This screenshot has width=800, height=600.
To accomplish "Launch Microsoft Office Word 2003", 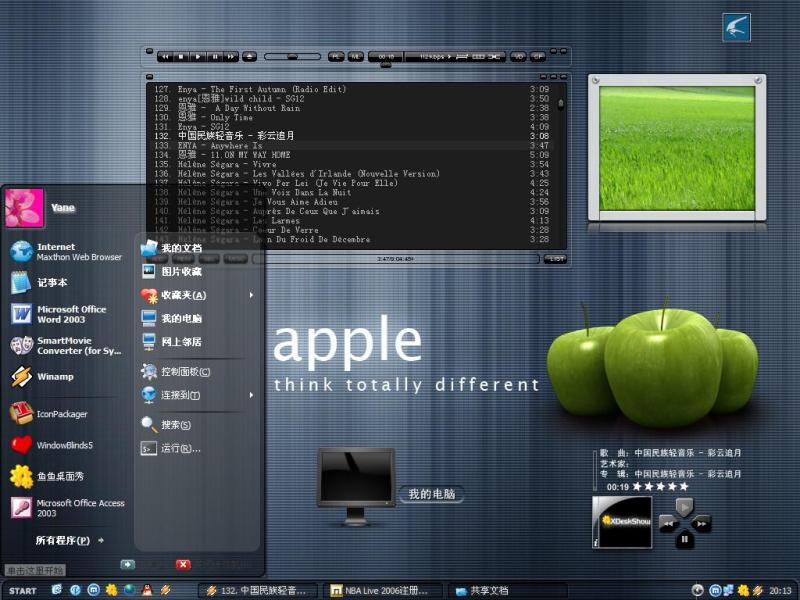I will [x=70, y=314].
